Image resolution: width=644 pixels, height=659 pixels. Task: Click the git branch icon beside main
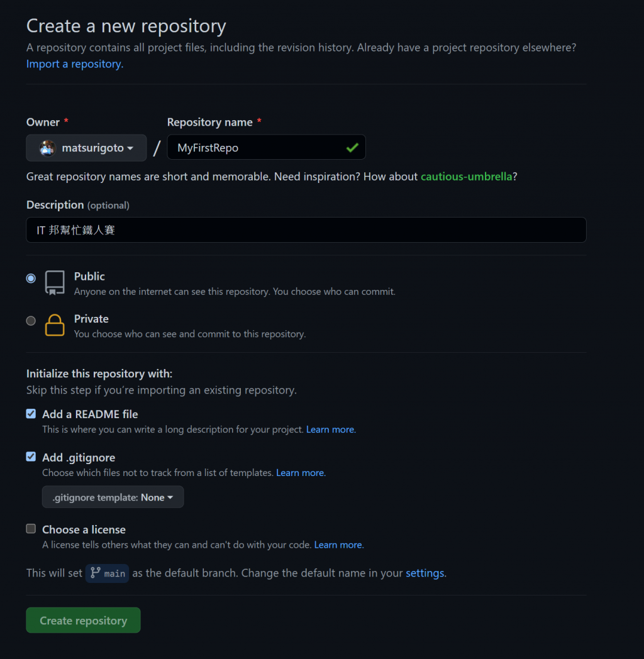pyautogui.click(x=96, y=573)
